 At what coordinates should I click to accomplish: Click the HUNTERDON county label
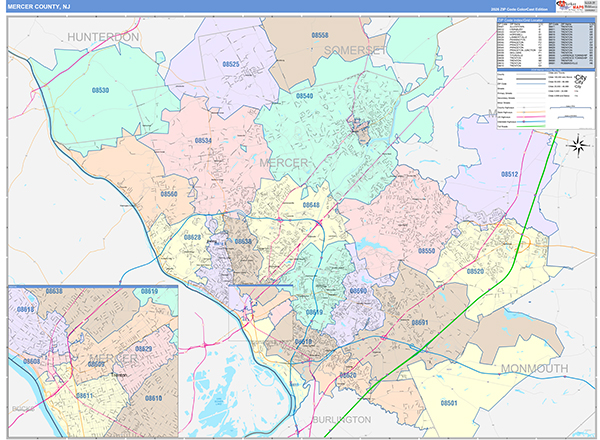103,36
